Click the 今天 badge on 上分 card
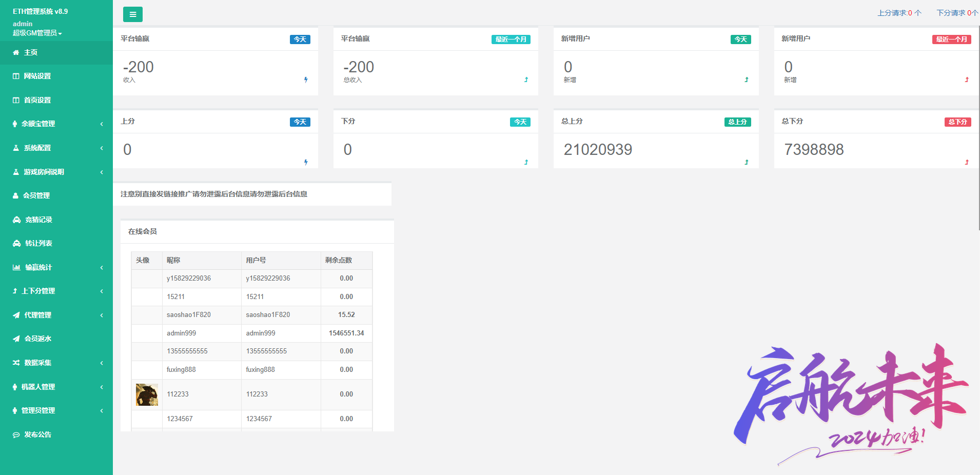This screenshot has width=980, height=475. [x=300, y=122]
